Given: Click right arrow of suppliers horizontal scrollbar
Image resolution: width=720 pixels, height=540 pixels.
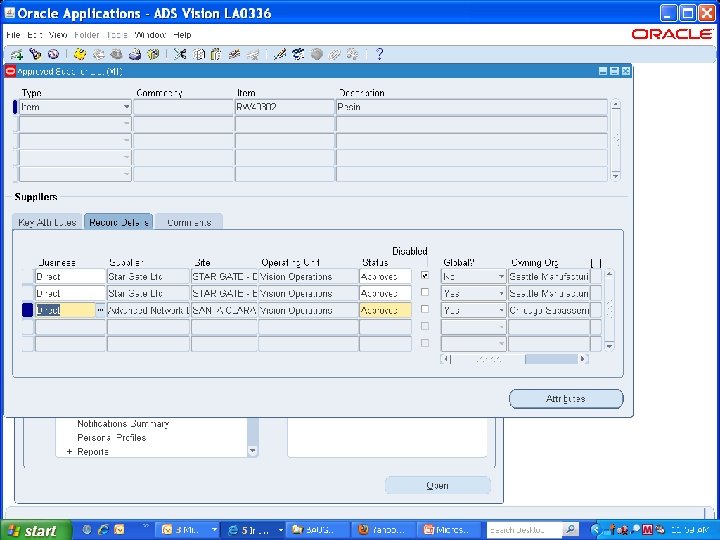Looking at the screenshot, I should click(583, 359).
